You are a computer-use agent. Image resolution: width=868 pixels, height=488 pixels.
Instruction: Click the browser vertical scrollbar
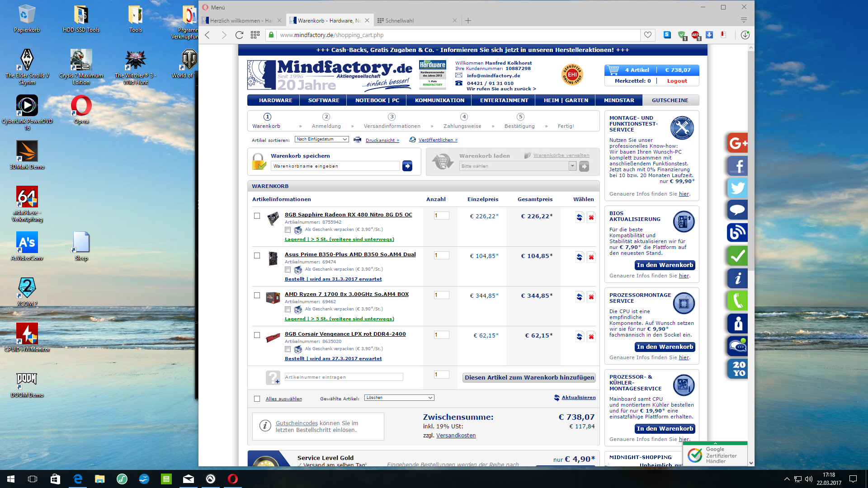coord(751,160)
